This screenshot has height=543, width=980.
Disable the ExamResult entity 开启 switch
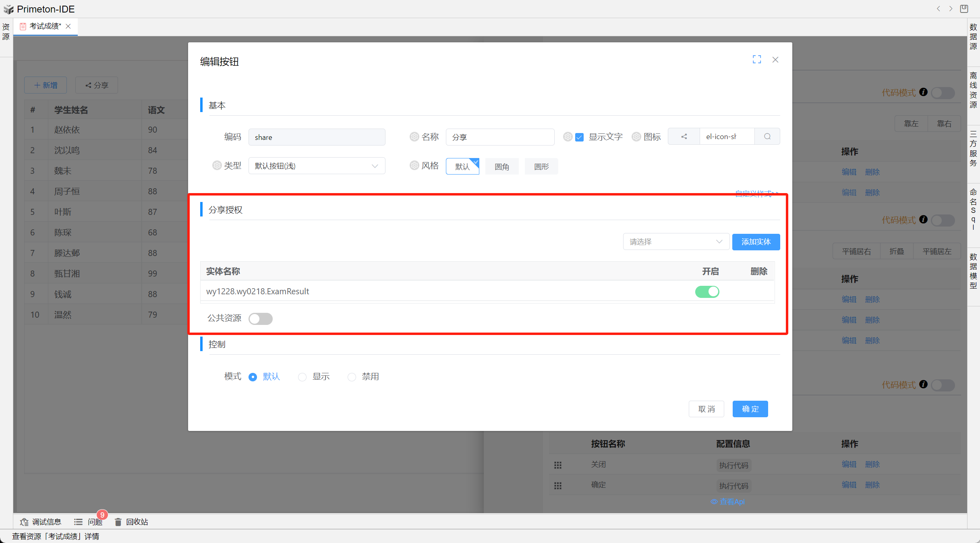tap(707, 291)
